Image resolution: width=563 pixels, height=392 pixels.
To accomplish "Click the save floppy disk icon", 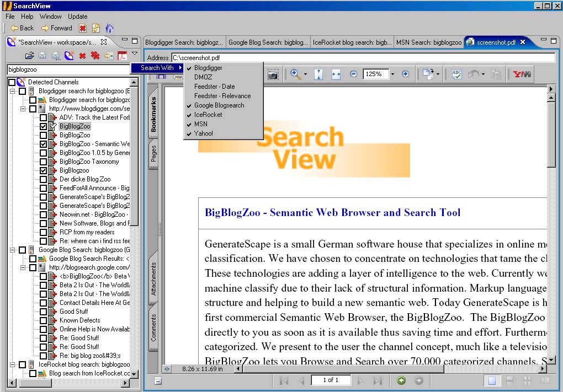I will (x=43, y=56).
